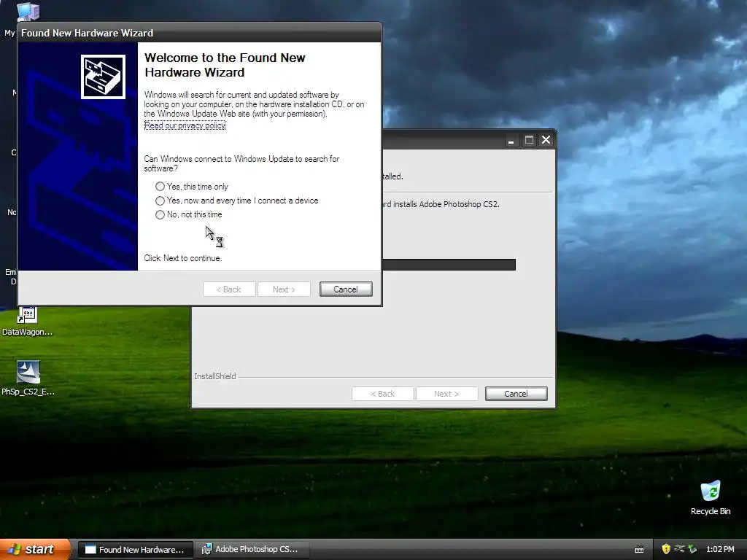The width and height of the screenshot is (747, 560).
Task: Click the installer progress bar
Action: pyautogui.click(x=449, y=265)
